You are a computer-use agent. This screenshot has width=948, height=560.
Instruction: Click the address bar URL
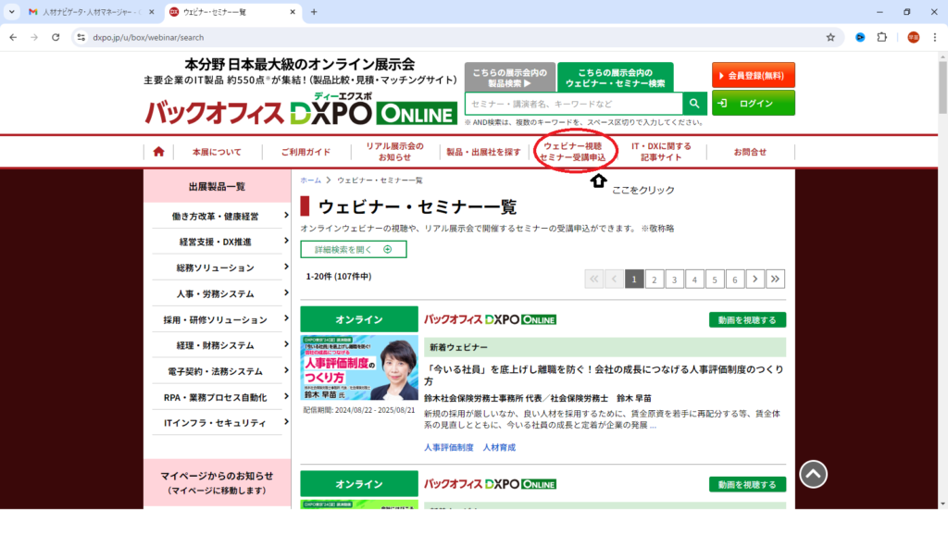[148, 38]
